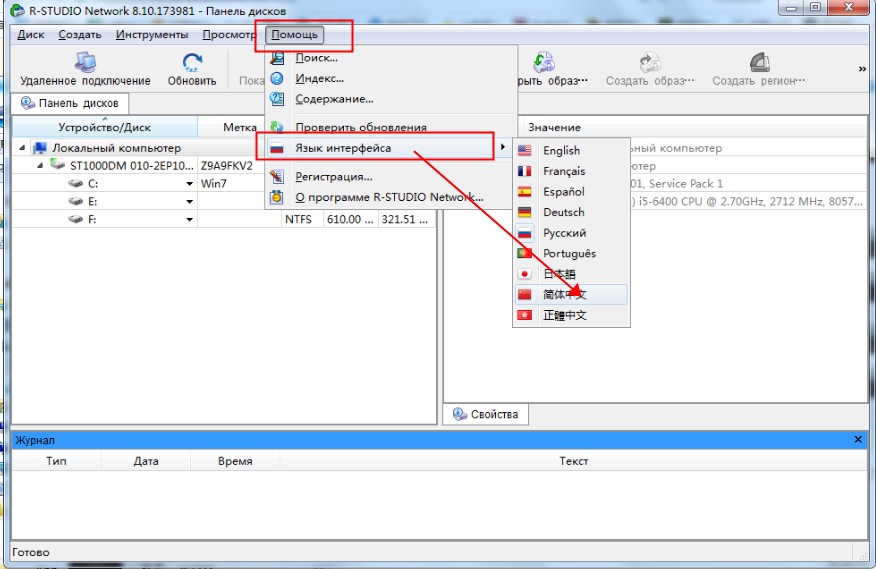
Task: Collapse the ST1000DM disk tree node
Action: [41, 165]
